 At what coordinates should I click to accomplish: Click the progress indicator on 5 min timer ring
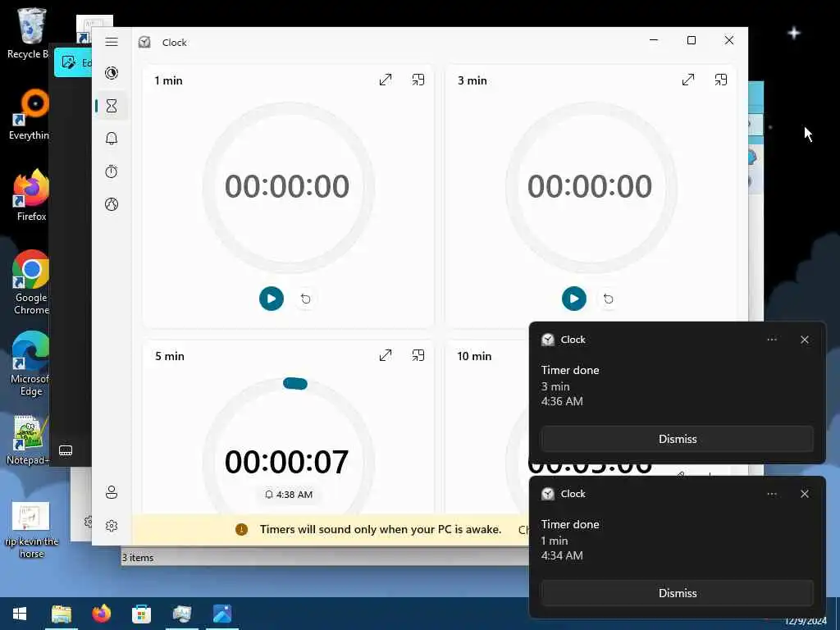pyautogui.click(x=294, y=383)
